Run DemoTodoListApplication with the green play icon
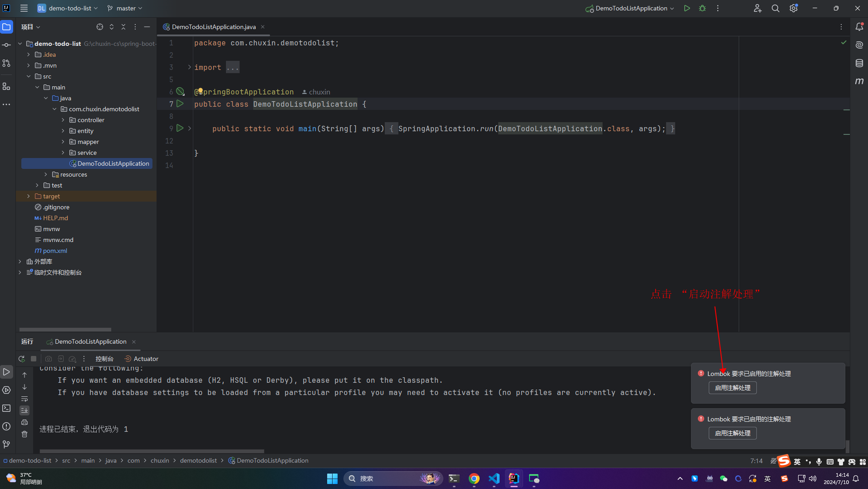The image size is (868, 489). point(687,8)
